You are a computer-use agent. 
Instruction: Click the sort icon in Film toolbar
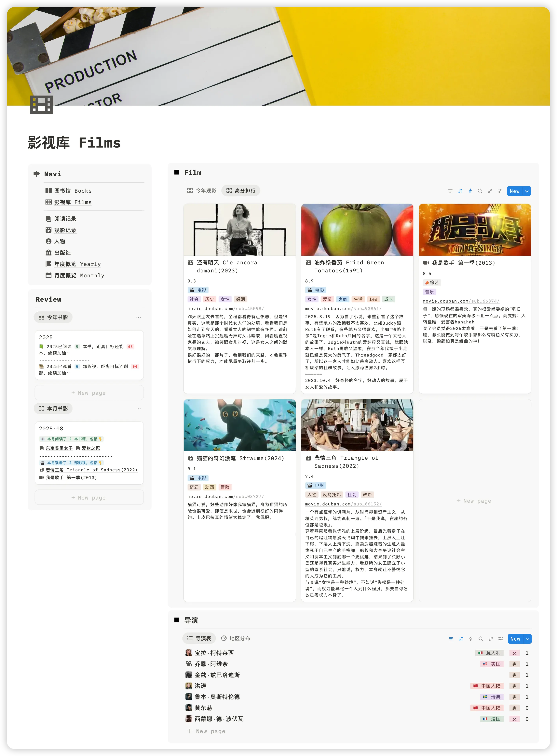coord(460,191)
